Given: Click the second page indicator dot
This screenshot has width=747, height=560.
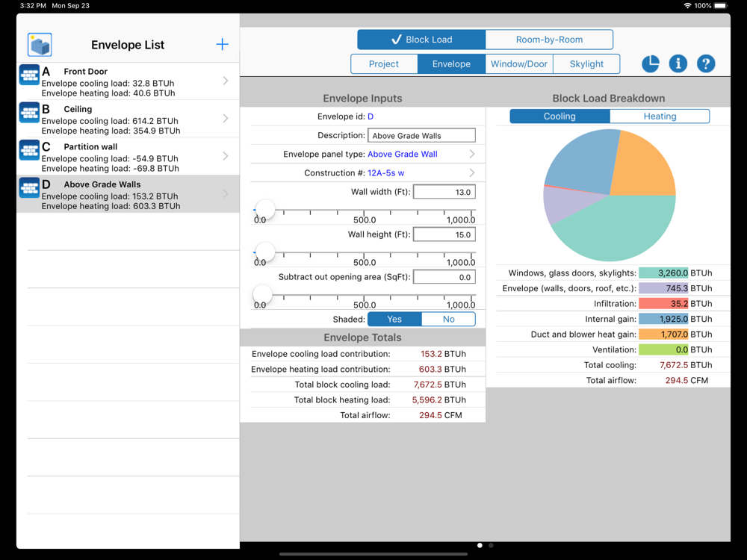Looking at the screenshot, I should tap(491, 545).
